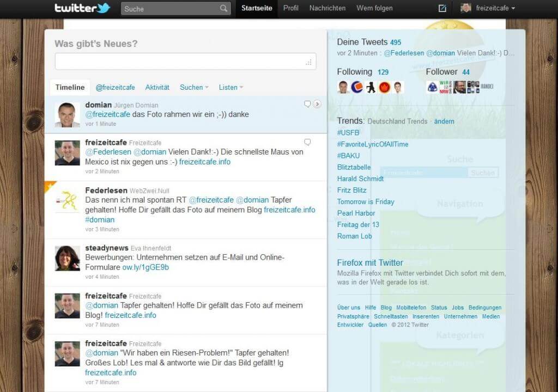Open the Hilfe footer link
This screenshot has height=392, width=558.
pos(370,308)
